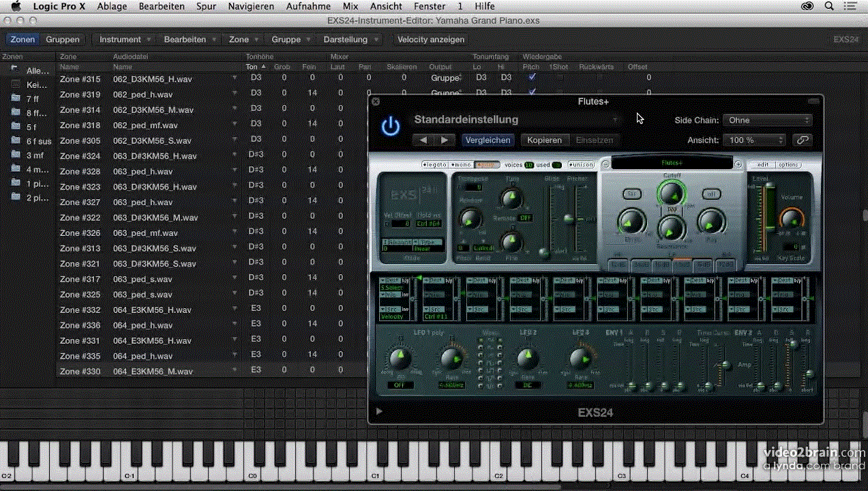
Task: Expand the plug-in disclosure triangle beside EXS24
Action: pyautogui.click(x=380, y=411)
